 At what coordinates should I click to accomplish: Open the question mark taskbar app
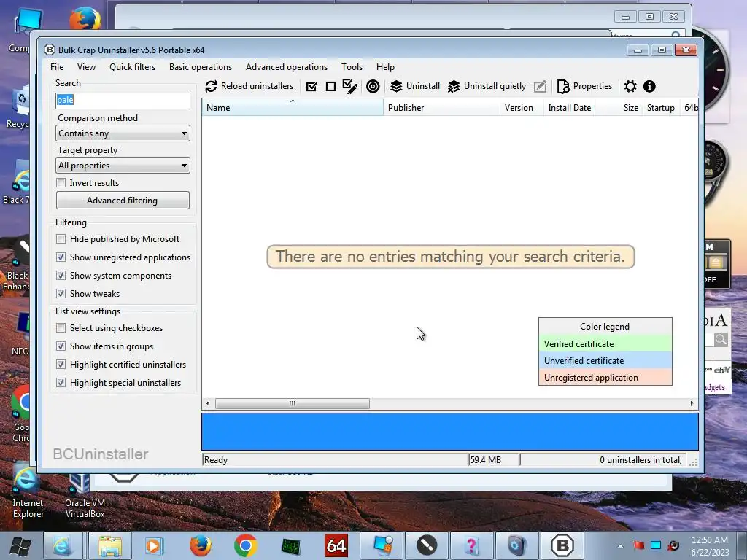(471, 545)
